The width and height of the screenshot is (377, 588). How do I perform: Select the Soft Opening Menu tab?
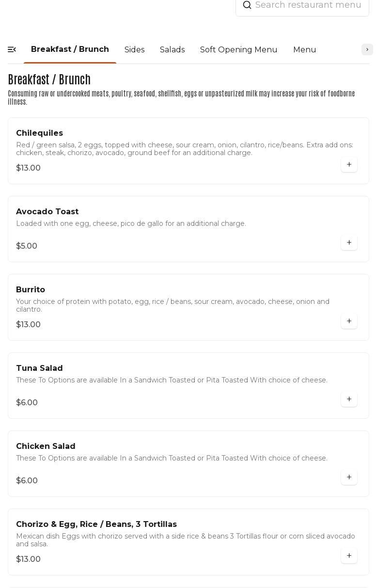click(x=238, y=49)
